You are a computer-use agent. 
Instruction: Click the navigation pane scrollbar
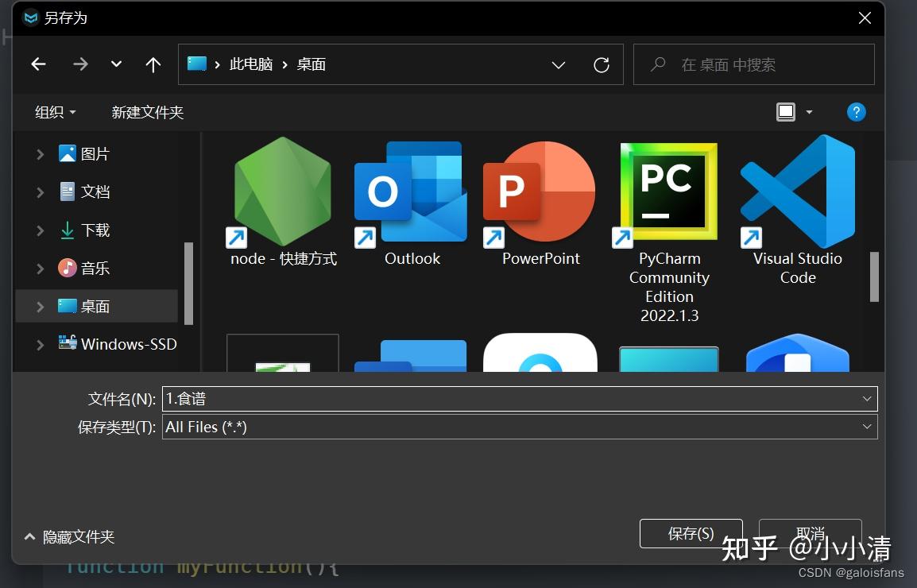(188, 283)
